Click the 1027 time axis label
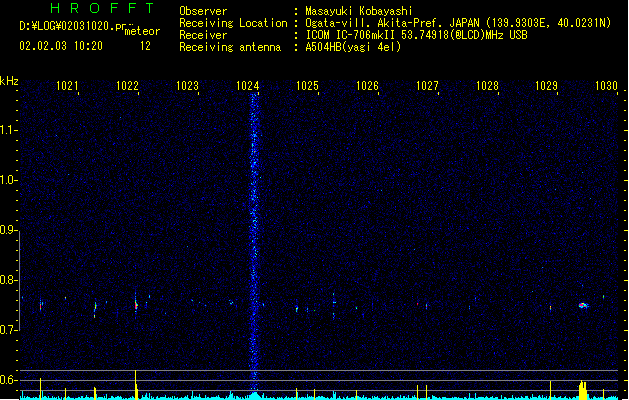Viewport: 629px width, 400px height. (427, 85)
